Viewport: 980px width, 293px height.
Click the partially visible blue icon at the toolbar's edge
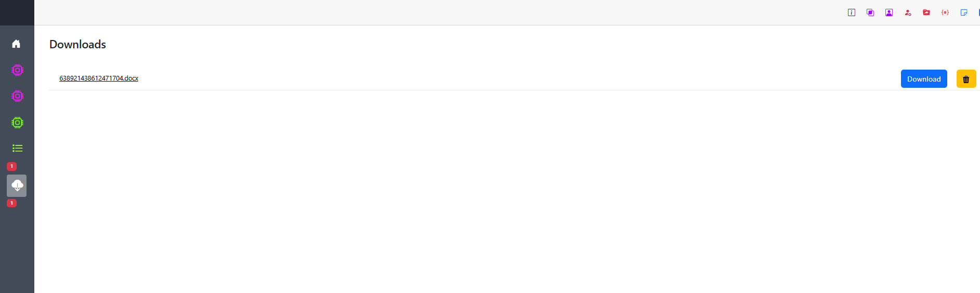(x=978, y=12)
